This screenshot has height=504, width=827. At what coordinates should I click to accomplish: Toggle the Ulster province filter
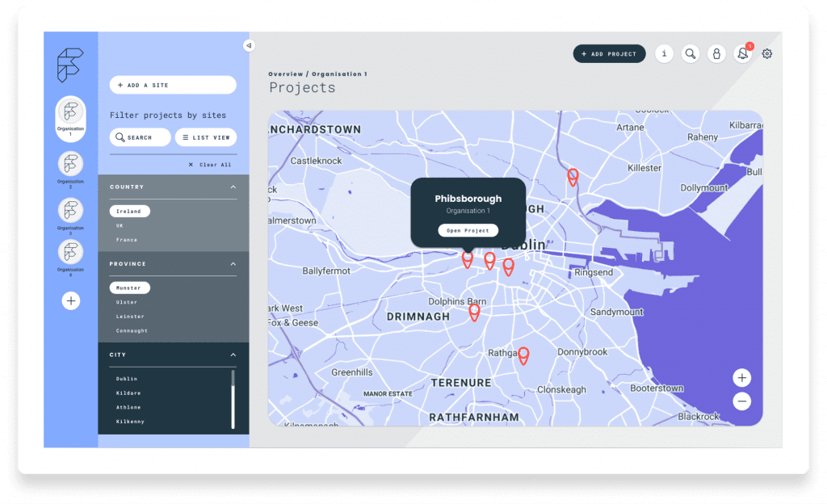click(x=127, y=302)
